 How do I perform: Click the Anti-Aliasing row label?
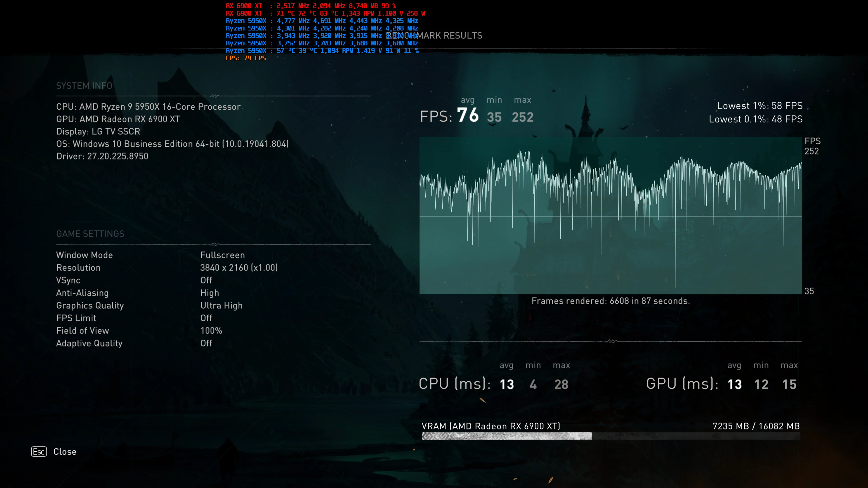pyautogui.click(x=82, y=293)
